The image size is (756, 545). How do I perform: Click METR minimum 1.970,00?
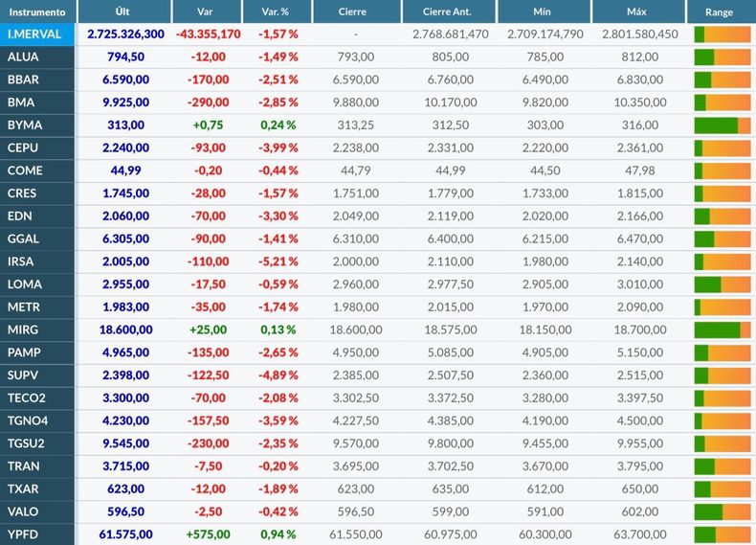click(x=545, y=307)
